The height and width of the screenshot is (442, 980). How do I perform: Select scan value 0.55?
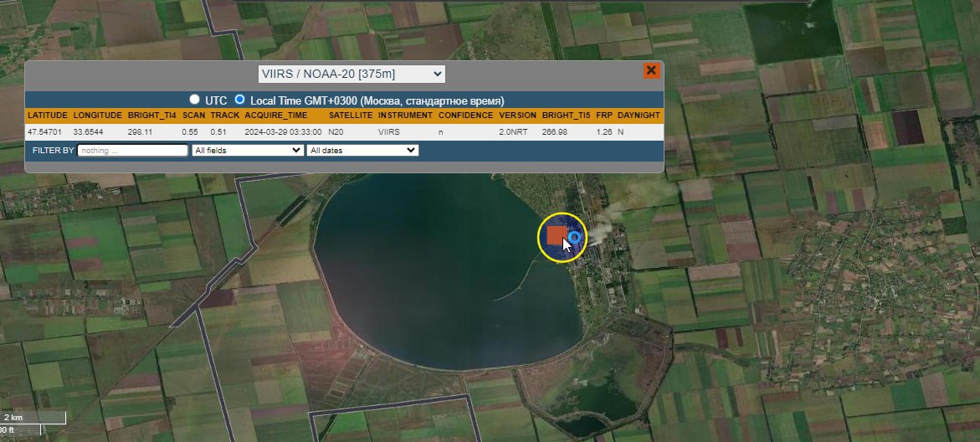189,132
